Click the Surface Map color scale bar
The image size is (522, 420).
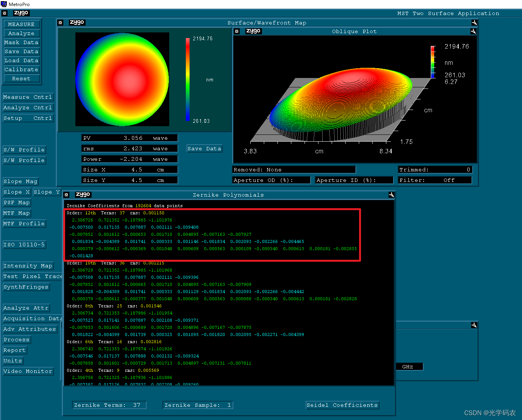pos(188,79)
